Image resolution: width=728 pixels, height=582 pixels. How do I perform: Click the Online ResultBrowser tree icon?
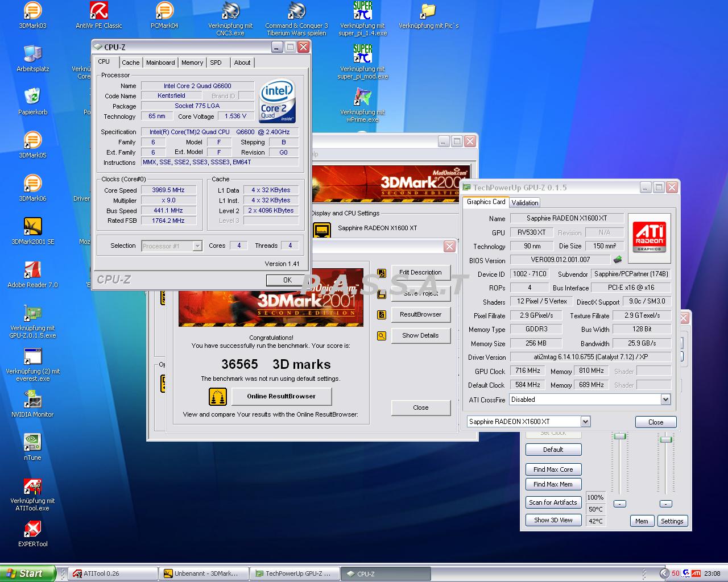(218, 396)
